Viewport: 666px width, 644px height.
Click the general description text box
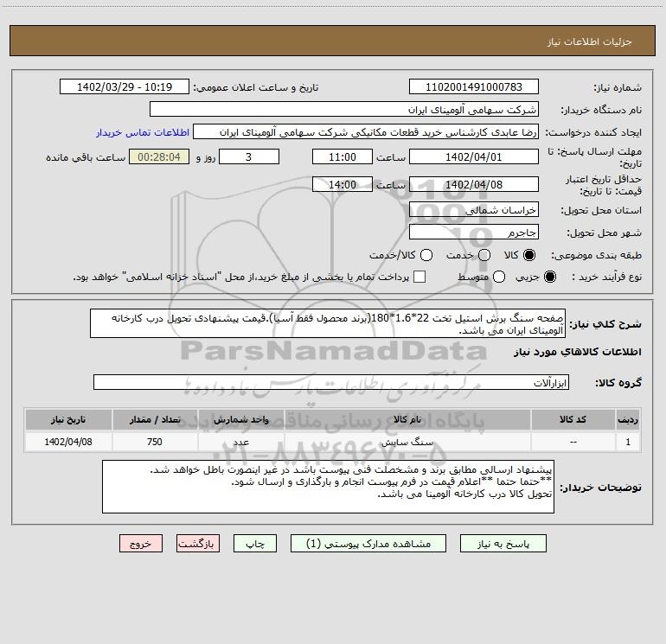[x=328, y=323]
